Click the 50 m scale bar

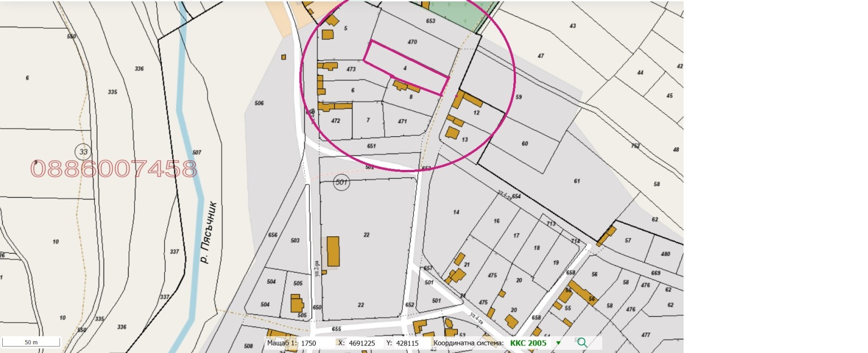(31, 342)
